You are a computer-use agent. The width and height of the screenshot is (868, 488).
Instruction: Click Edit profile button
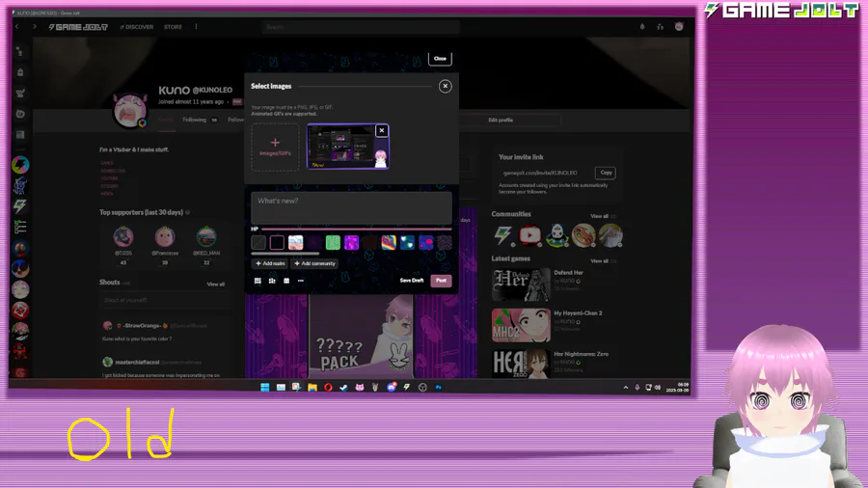tap(501, 120)
